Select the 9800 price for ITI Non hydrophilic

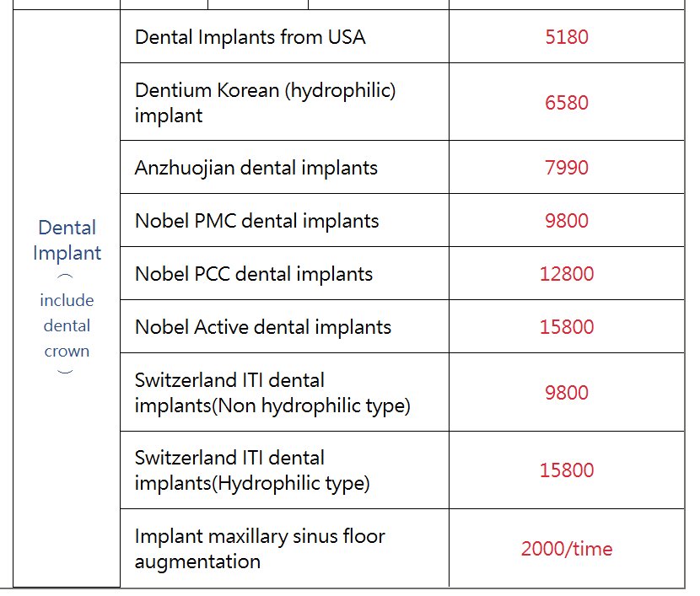click(567, 393)
